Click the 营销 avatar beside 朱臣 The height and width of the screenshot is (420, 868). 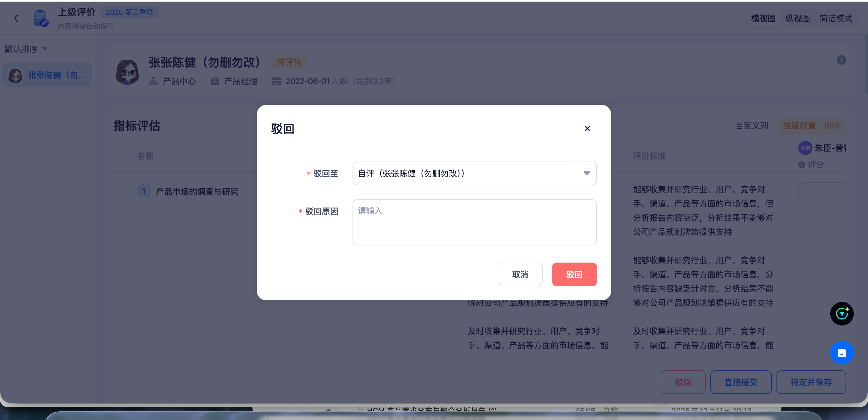pyautogui.click(x=805, y=148)
